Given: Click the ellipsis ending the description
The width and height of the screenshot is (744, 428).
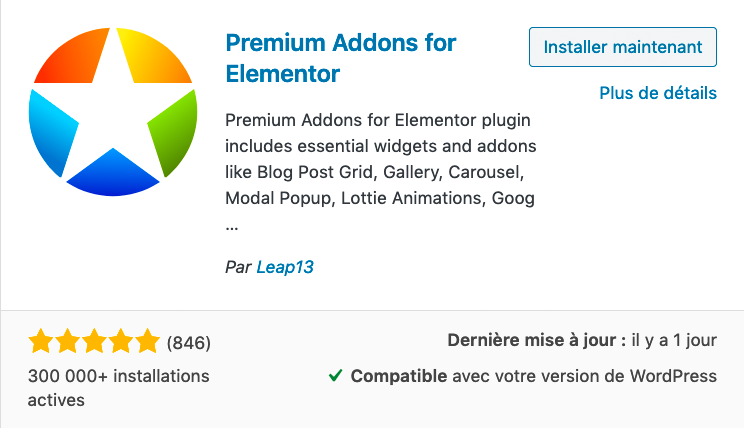Looking at the screenshot, I should pos(232,225).
